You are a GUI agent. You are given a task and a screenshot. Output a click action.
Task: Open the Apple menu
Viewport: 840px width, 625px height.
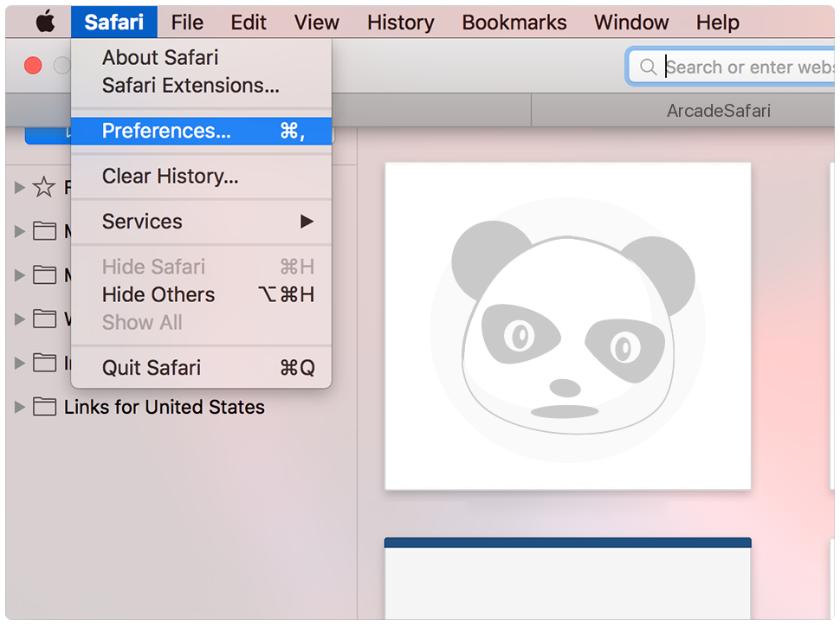click(x=46, y=22)
